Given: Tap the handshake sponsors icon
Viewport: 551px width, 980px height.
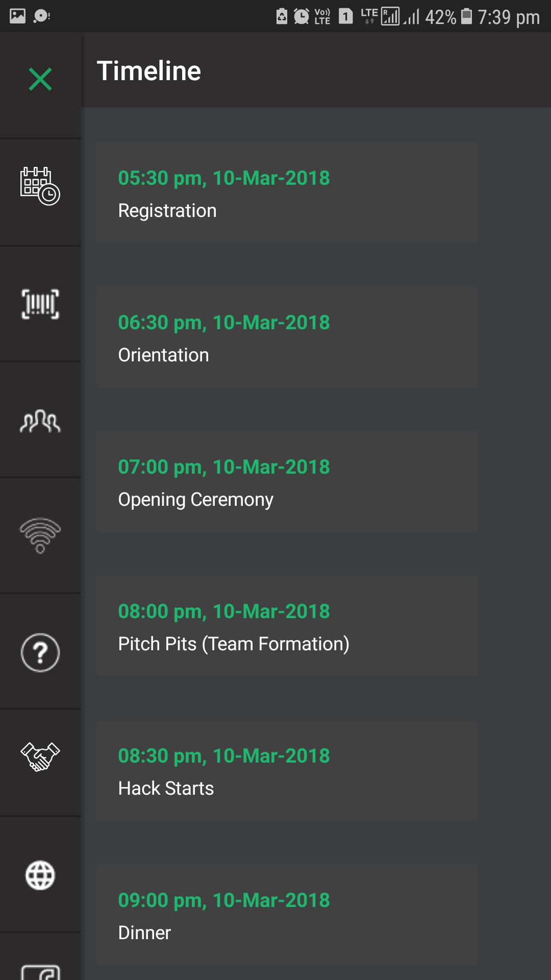Looking at the screenshot, I should [x=40, y=756].
